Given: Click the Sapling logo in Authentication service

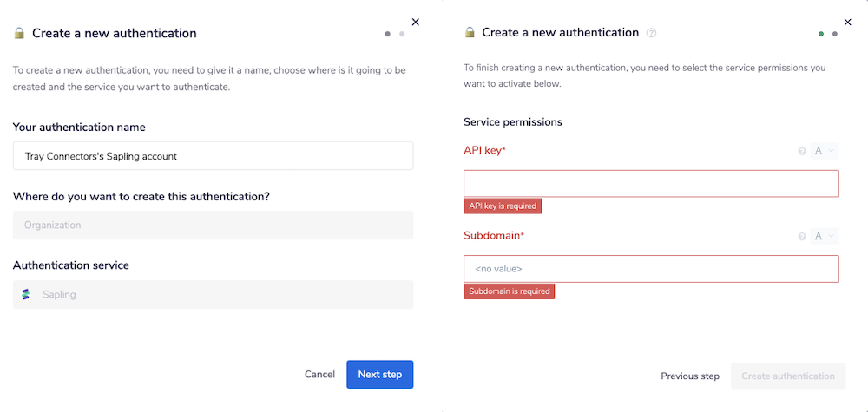Looking at the screenshot, I should point(26,295).
